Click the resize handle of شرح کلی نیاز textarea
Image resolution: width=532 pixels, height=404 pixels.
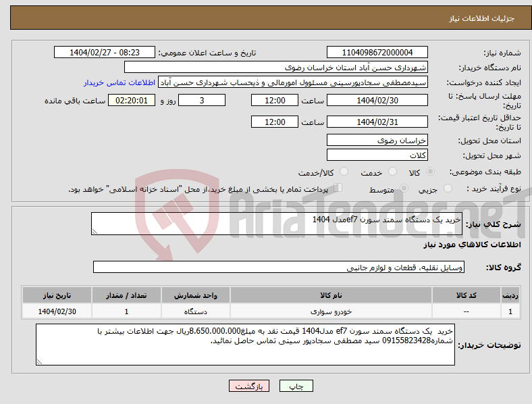tap(95, 232)
